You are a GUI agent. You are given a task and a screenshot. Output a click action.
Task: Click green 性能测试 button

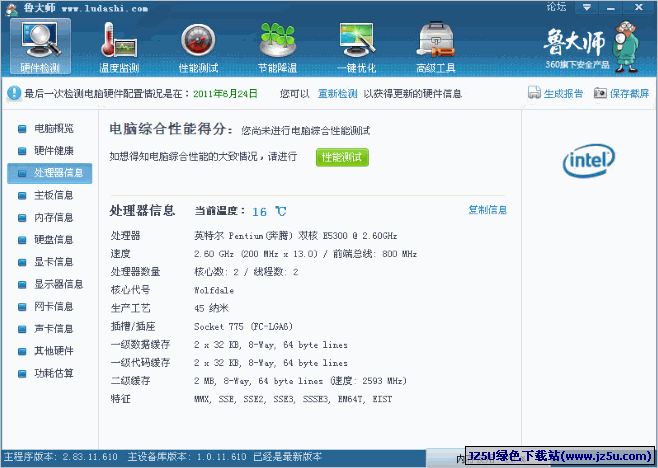342,157
